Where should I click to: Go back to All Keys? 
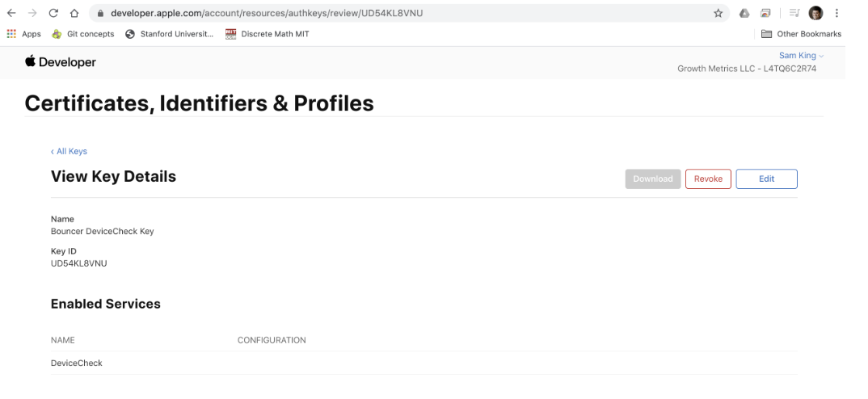click(69, 151)
